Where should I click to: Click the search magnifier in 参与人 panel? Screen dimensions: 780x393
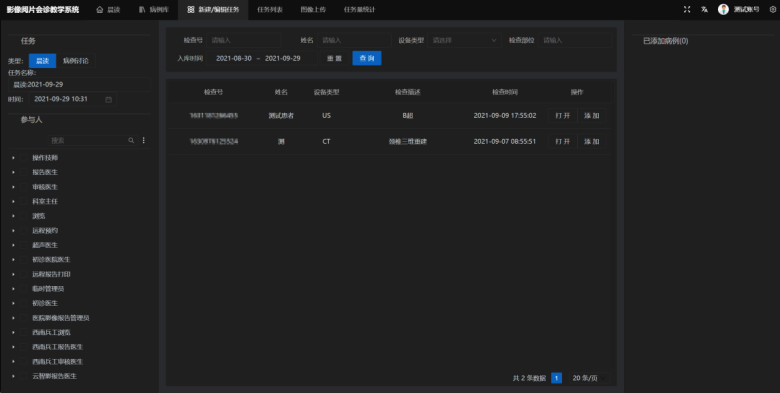click(x=131, y=140)
